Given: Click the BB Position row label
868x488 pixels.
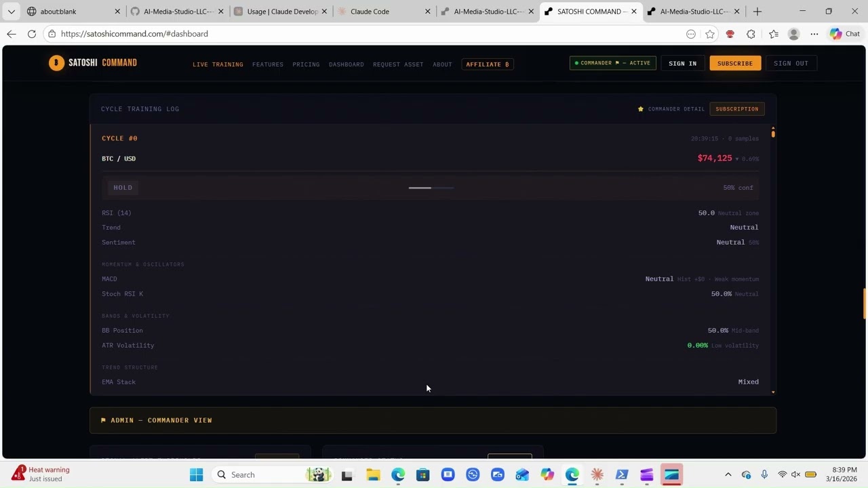Looking at the screenshot, I should coord(122,331).
